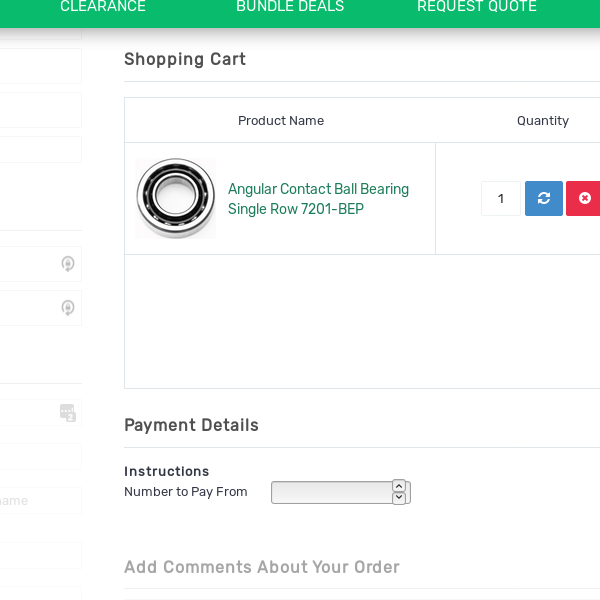The width and height of the screenshot is (600, 600).
Task: Click the Add Comments About Your Order heading
Action: pos(262,567)
